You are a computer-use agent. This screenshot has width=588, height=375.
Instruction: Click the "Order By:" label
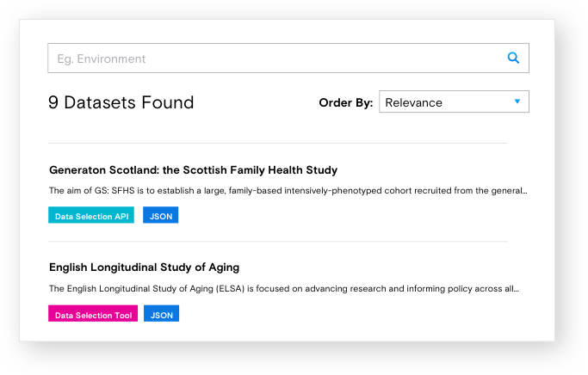coord(345,102)
